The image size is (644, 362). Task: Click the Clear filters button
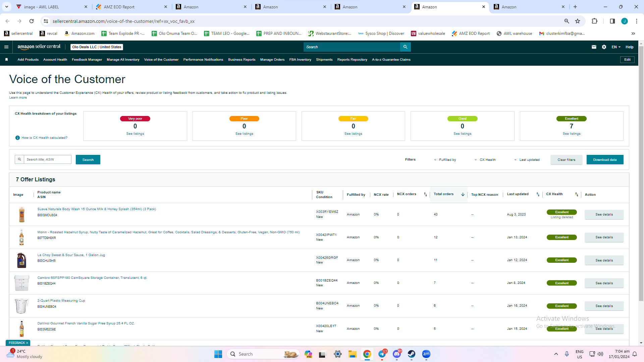point(567,160)
